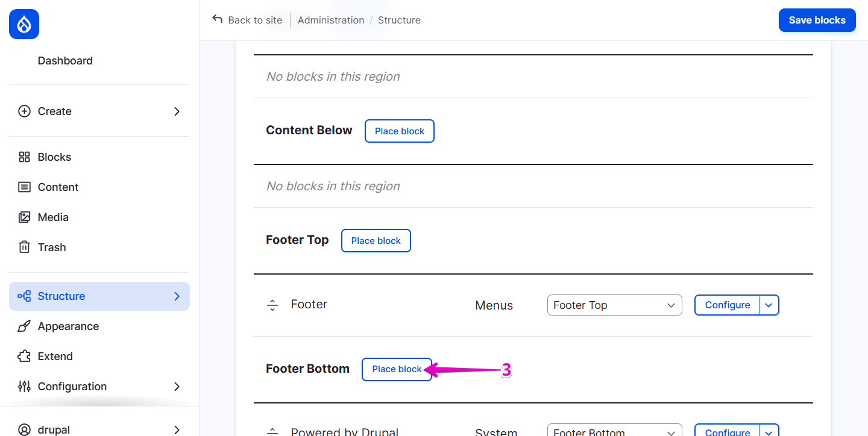
Task: Expand the Configure button's dropdown arrow
Action: [769, 305]
